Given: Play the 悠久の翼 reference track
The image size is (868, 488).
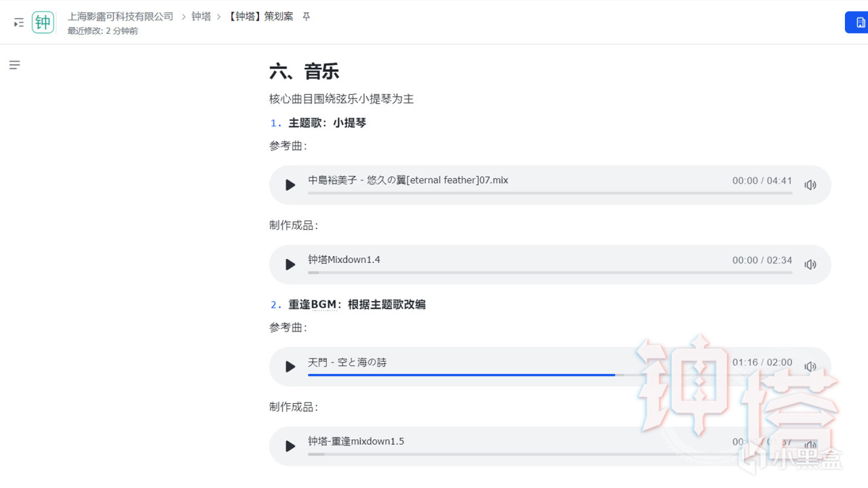Looking at the screenshot, I should (290, 185).
